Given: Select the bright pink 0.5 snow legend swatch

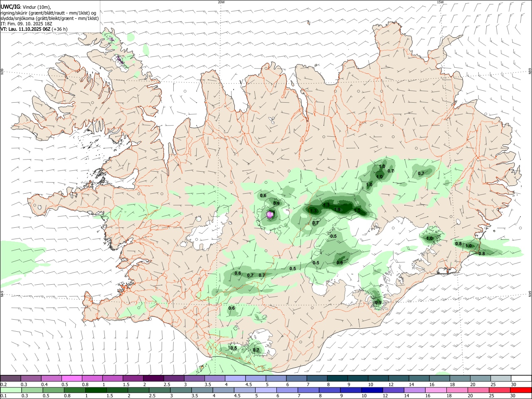Looking at the screenshot, I should pos(72,378).
